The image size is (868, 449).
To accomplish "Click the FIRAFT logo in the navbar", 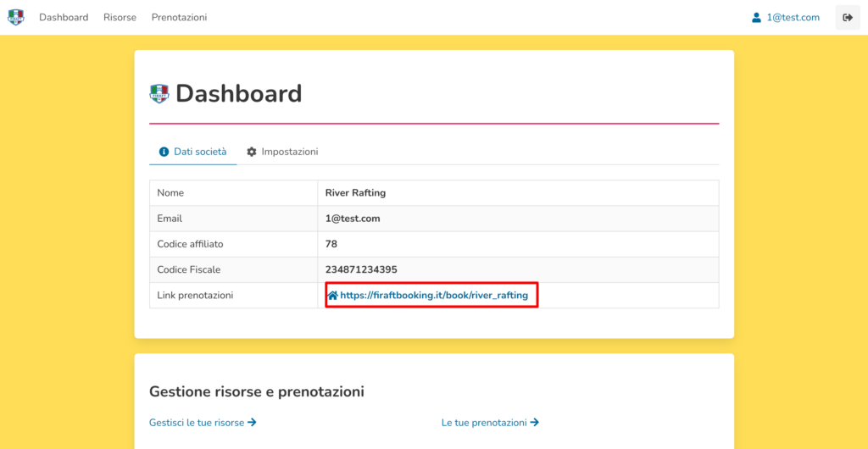I will [16, 17].
